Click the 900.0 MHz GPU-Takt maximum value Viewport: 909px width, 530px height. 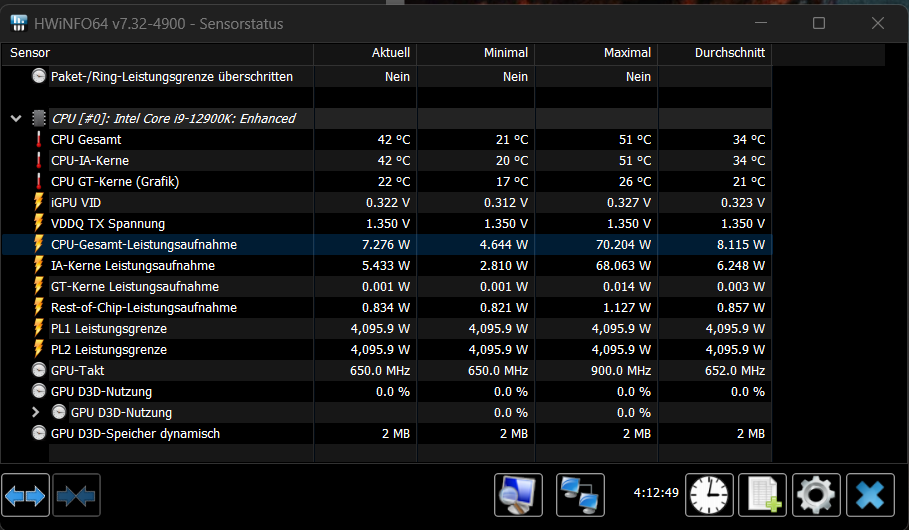[621, 371]
